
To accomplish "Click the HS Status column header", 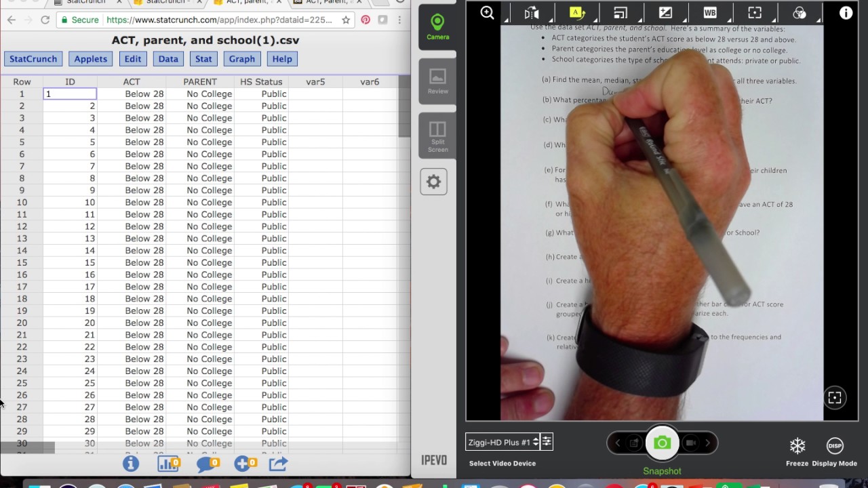I will tap(261, 82).
